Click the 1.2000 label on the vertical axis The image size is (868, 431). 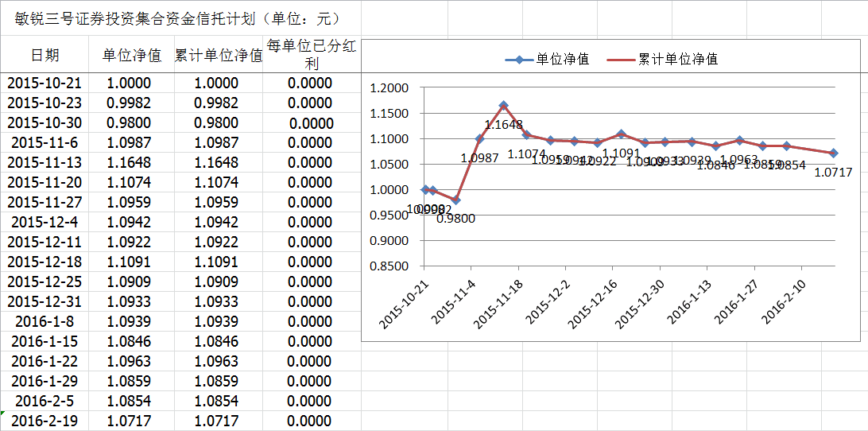(389, 88)
